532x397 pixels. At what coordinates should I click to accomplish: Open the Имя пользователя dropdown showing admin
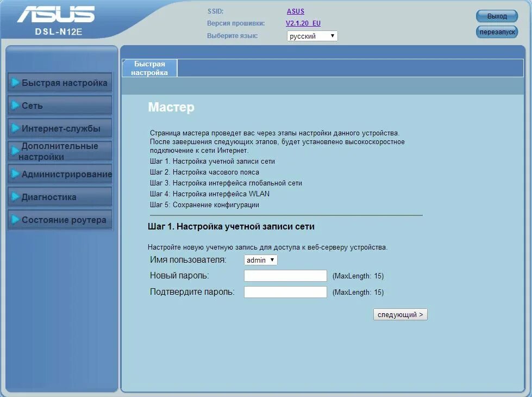tap(261, 260)
